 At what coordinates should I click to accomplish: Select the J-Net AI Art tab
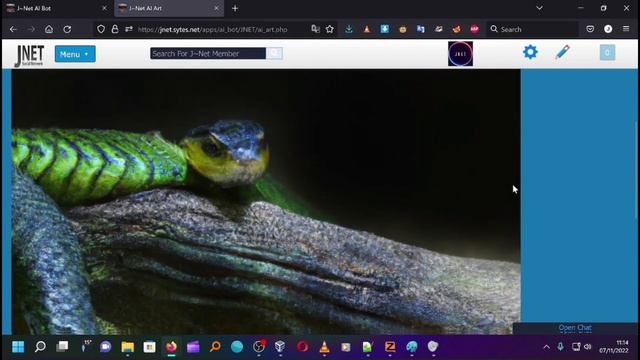point(169,8)
